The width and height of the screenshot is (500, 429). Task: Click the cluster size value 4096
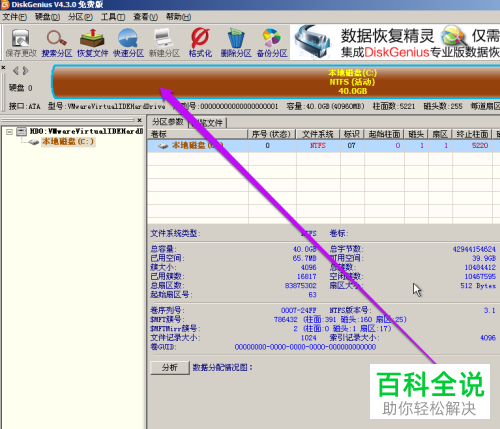(x=309, y=267)
